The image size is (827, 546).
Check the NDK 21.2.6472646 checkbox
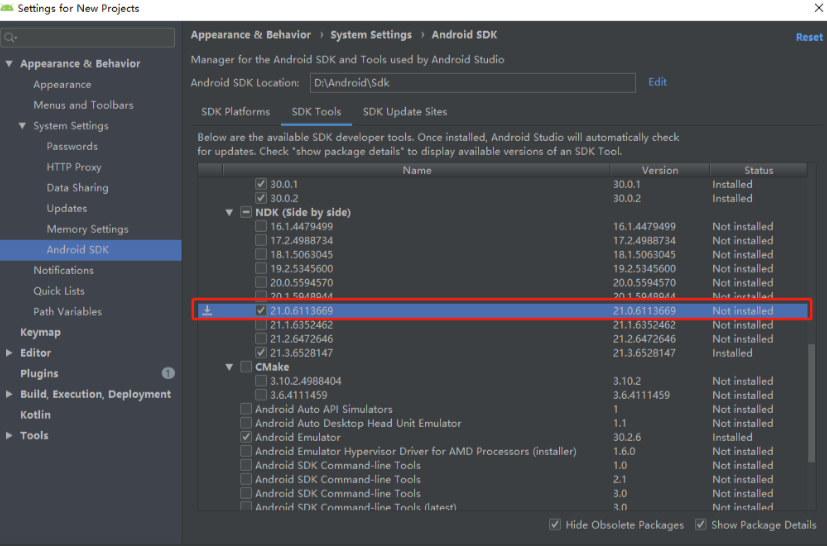(261, 339)
